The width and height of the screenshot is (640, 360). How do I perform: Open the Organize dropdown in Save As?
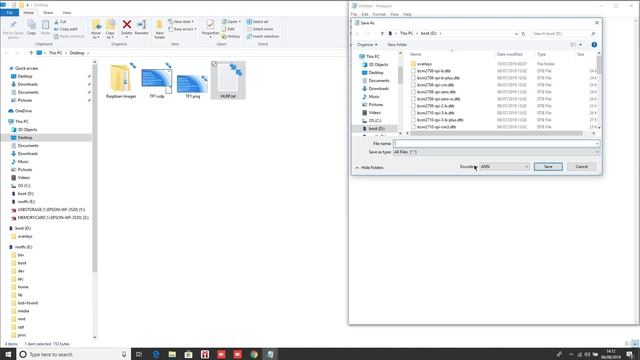367,44
